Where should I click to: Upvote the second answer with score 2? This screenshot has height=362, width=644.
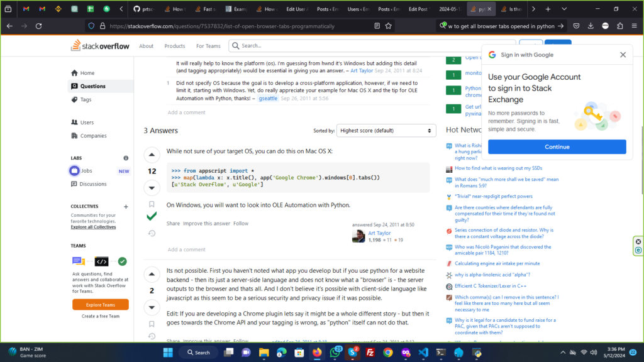tap(152, 275)
